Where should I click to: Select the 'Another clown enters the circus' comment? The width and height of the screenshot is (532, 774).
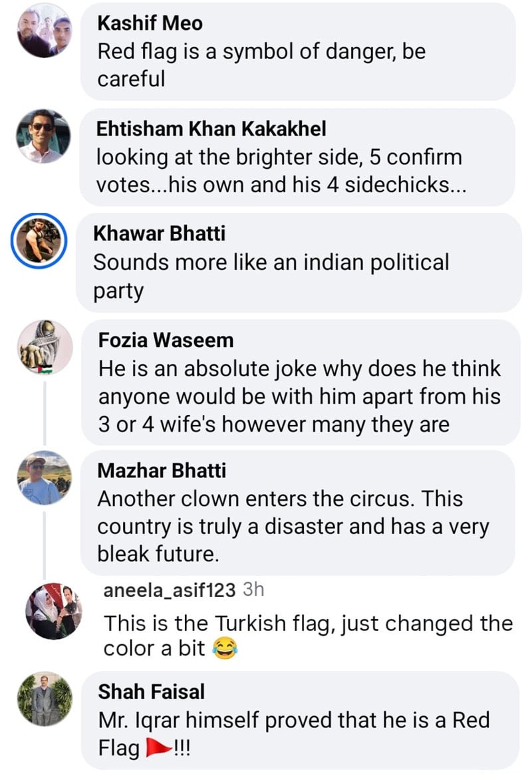click(x=293, y=526)
